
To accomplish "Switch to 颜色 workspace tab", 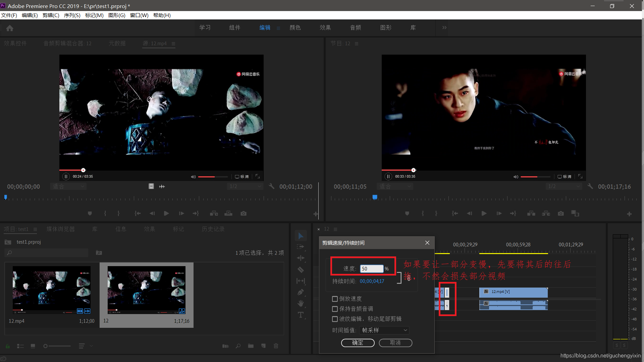I will pyautogui.click(x=295, y=27).
